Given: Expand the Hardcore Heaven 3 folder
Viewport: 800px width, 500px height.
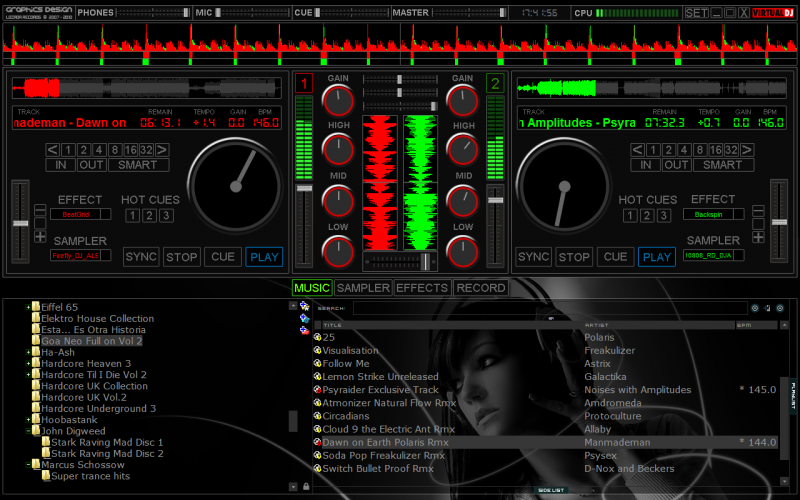Looking at the screenshot, I should pos(28,364).
